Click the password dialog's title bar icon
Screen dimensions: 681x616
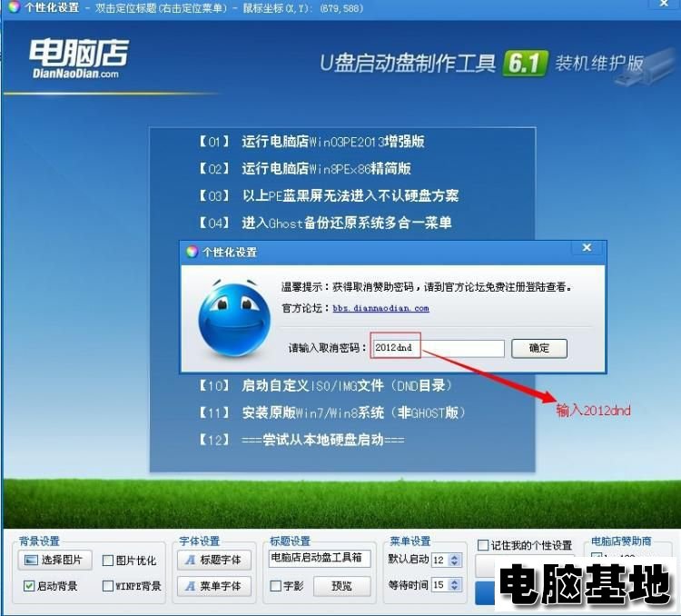[192, 252]
